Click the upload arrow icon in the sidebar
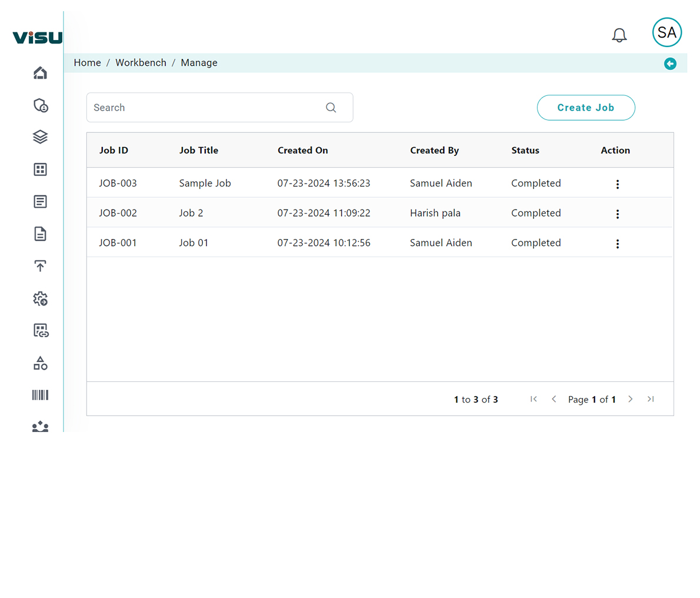Image resolution: width=700 pixels, height=598 pixels. pos(40,266)
